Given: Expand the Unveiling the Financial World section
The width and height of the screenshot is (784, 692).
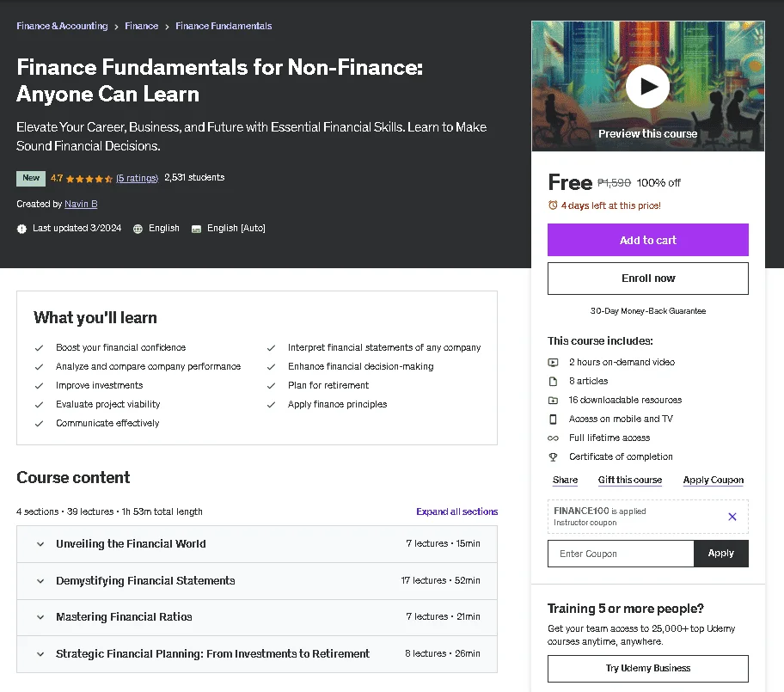Looking at the screenshot, I should pos(257,544).
